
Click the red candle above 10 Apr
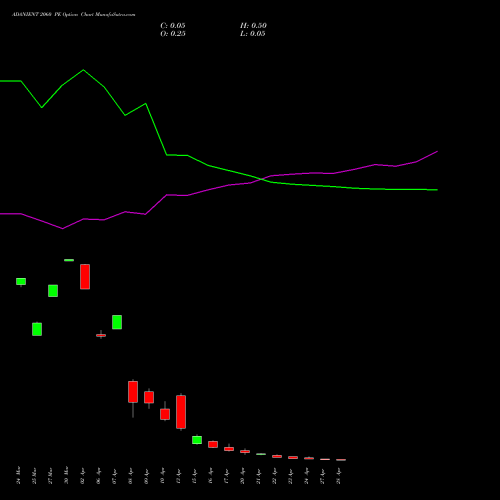(165, 414)
